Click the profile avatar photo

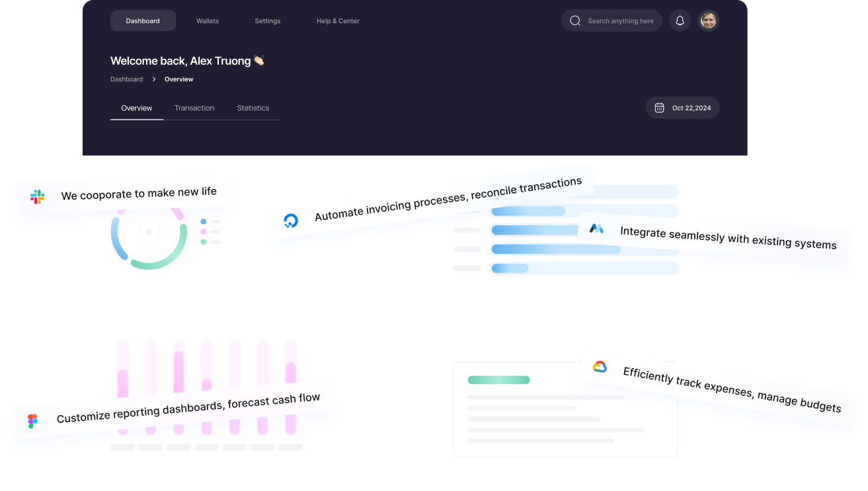[x=708, y=20]
